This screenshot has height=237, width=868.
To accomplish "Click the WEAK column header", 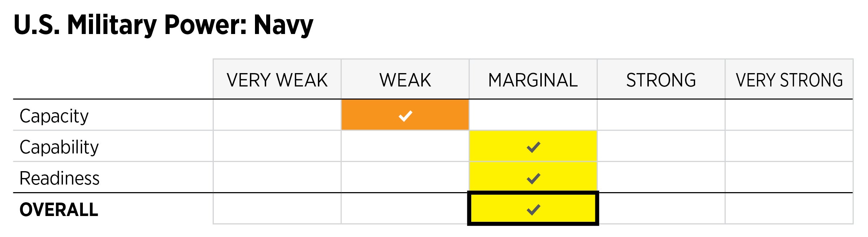I will pos(405,80).
